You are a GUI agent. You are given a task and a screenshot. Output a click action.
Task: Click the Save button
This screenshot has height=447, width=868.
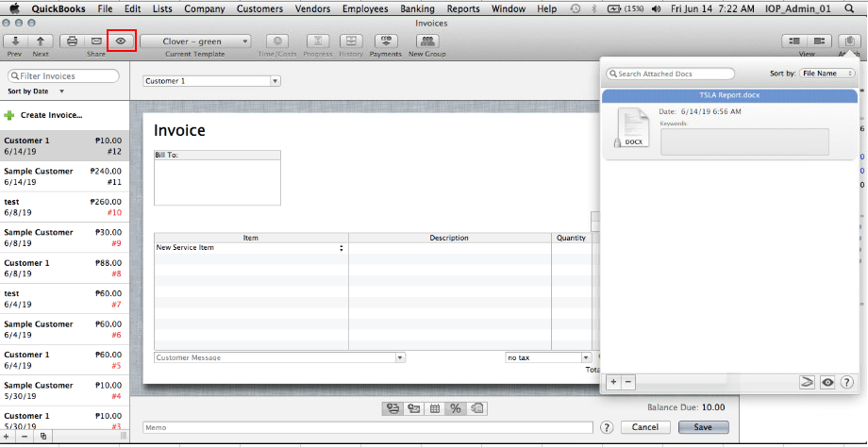click(x=703, y=427)
